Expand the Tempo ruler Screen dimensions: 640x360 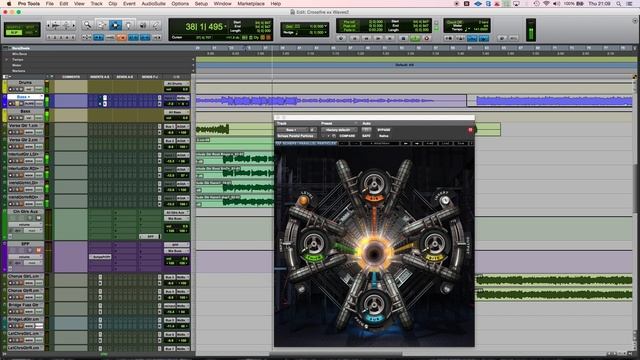tap(6, 60)
